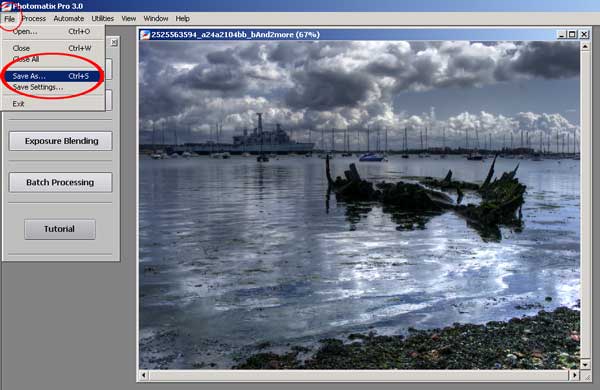Open the View menu
The width and height of the screenshot is (600, 390).
[129, 18]
